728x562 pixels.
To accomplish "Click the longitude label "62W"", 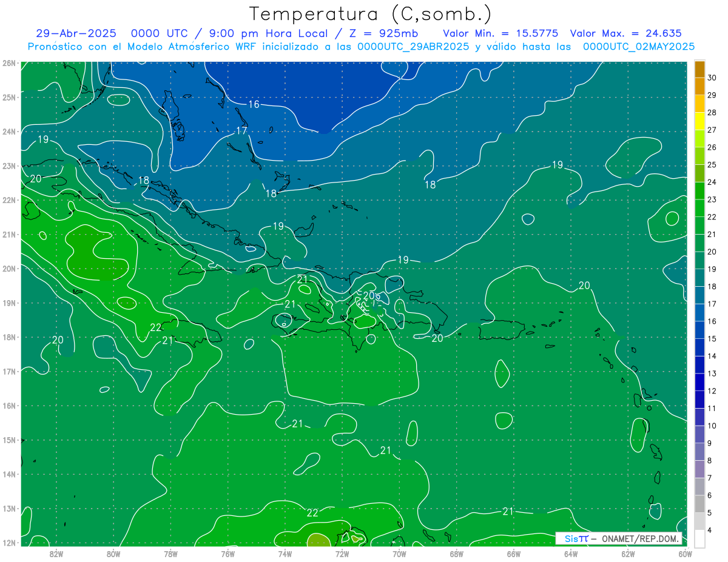I will point(629,553).
